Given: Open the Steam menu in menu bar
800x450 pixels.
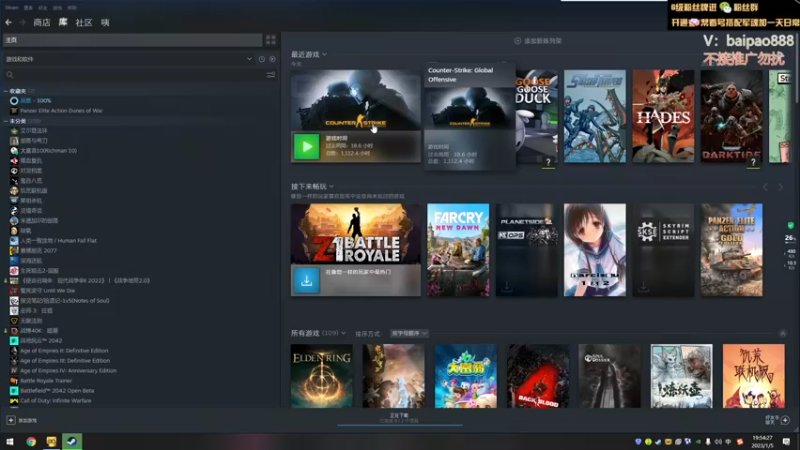Looking at the screenshot, I should (x=12, y=8).
